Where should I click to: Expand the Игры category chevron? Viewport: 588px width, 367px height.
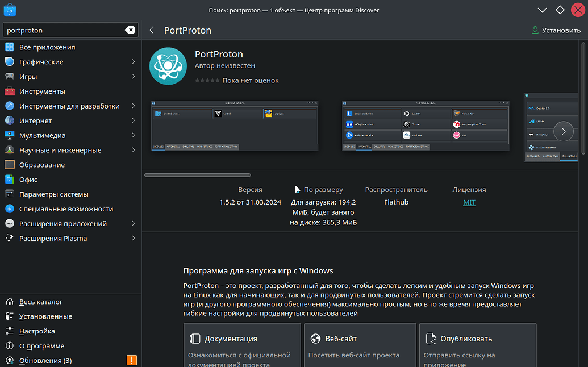pyautogui.click(x=133, y=76)
